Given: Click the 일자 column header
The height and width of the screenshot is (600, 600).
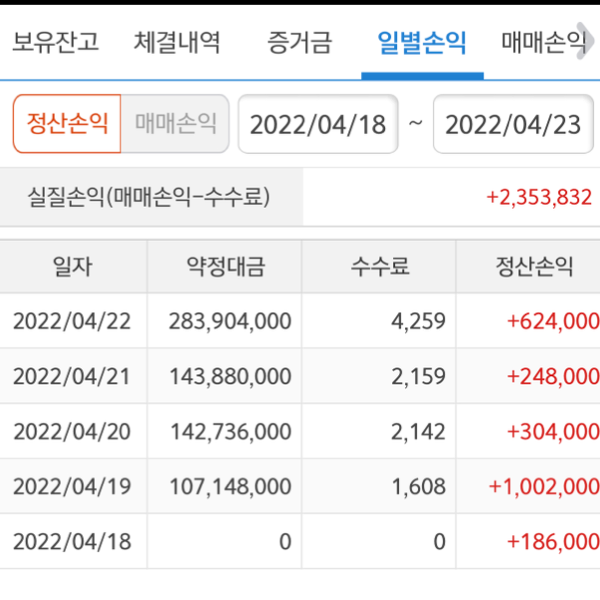Looking at the screenshot, I should (x=73, y=267).
